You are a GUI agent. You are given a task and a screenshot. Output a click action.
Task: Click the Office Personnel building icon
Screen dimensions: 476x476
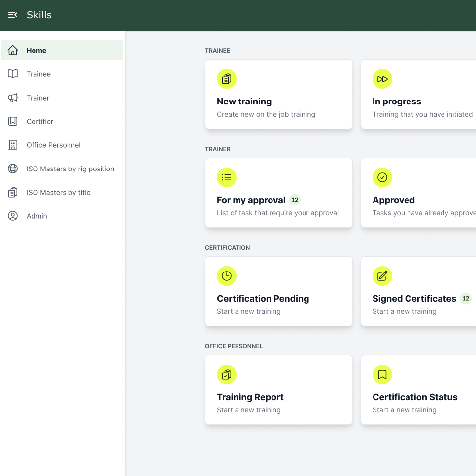click(13, 145)
